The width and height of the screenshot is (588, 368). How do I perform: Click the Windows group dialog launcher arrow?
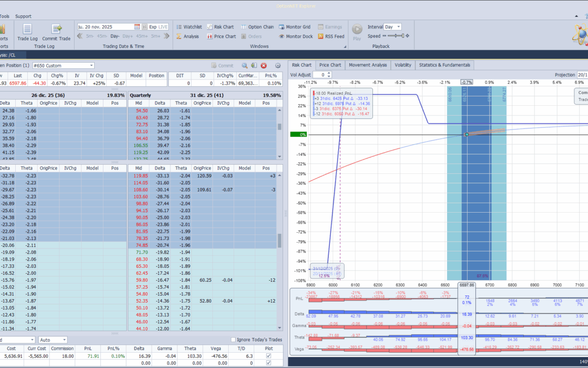pyautogui.click(x=345, y=46)
